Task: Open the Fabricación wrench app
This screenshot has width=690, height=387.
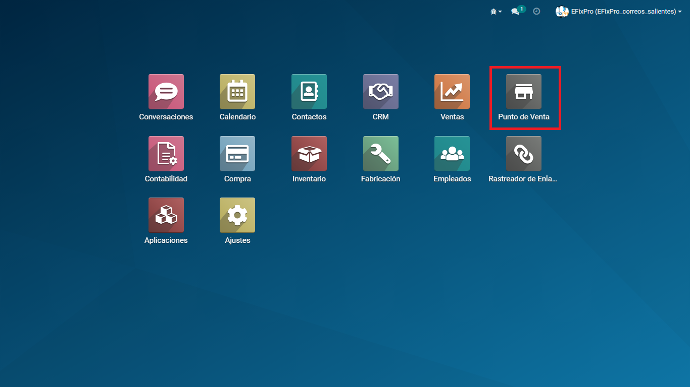Action: click(381, 154)
